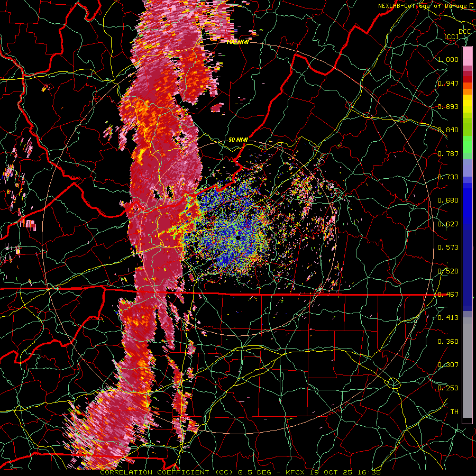Click the 0.840 legend label
476x476 pixels.
(448, 130)
